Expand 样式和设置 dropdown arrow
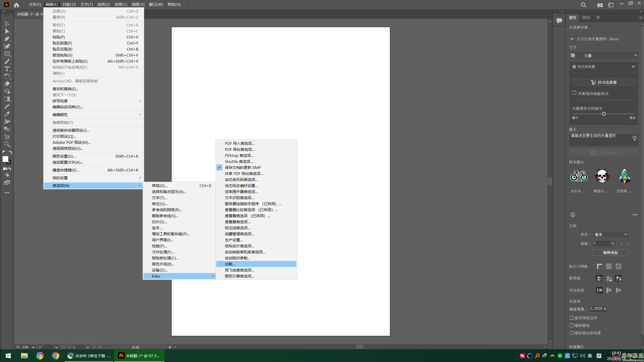This screenshot has height=362, width=644. (x=633, y=67)
